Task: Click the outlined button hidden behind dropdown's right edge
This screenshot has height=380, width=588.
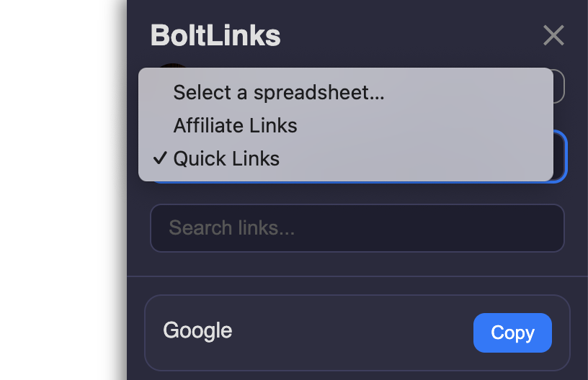Action: click(x=559, y=86)
